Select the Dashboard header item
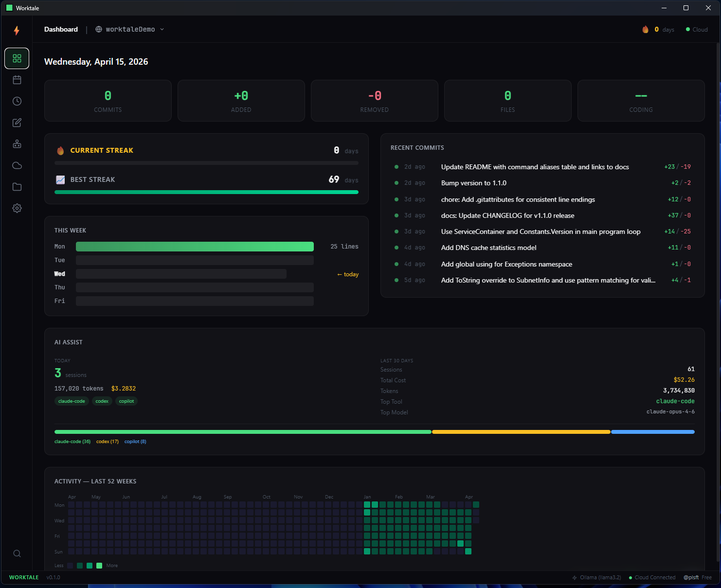721x588 pixels. [x=61, y=29]
